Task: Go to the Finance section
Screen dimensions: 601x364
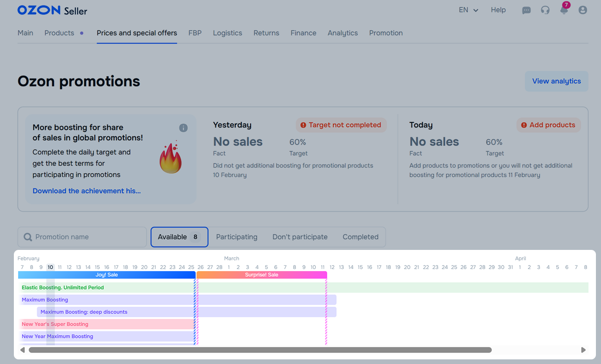Action: (303, 33)
